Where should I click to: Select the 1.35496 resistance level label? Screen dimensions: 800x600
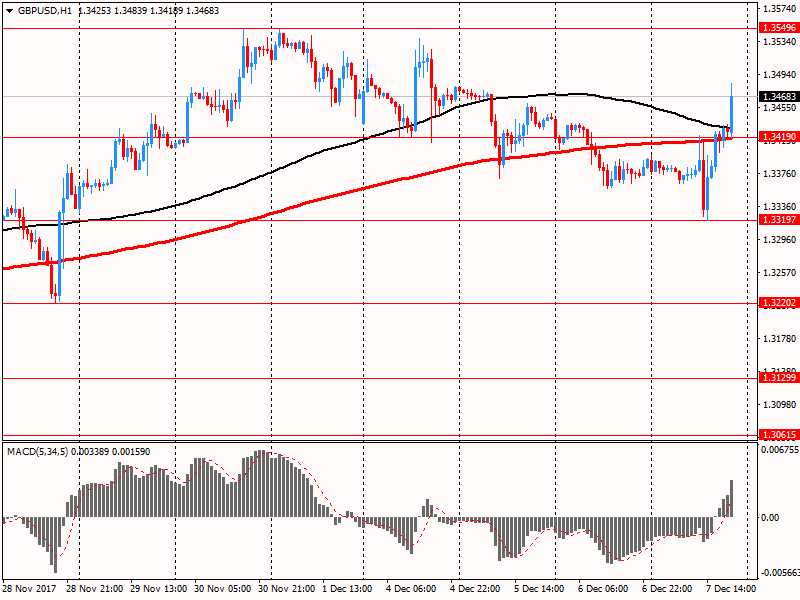[779, 28]
